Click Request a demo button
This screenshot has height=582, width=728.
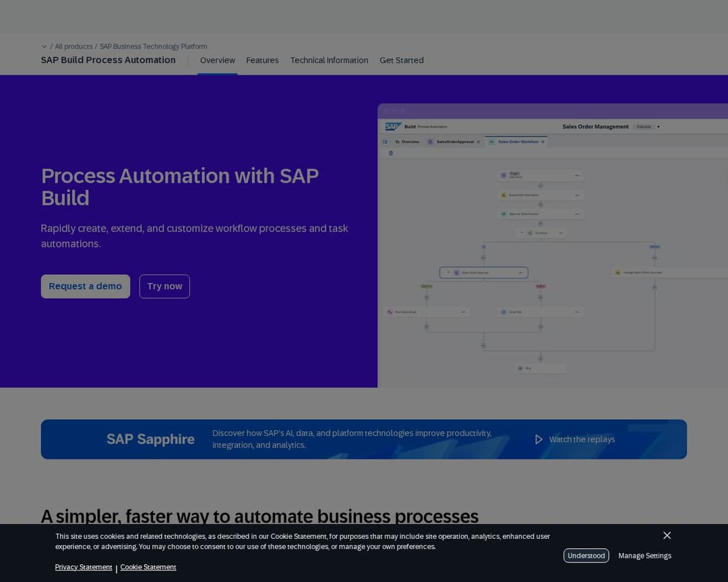(x=86, y=286)
